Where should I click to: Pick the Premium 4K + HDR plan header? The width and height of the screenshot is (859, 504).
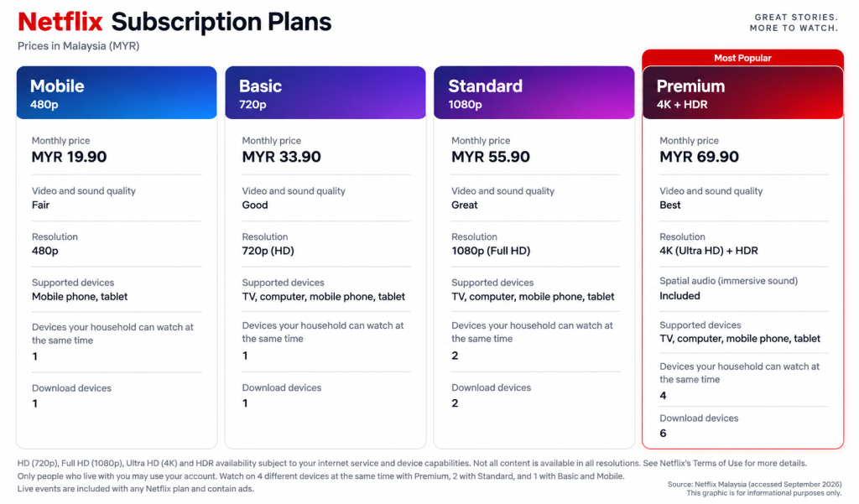point(743,92)
